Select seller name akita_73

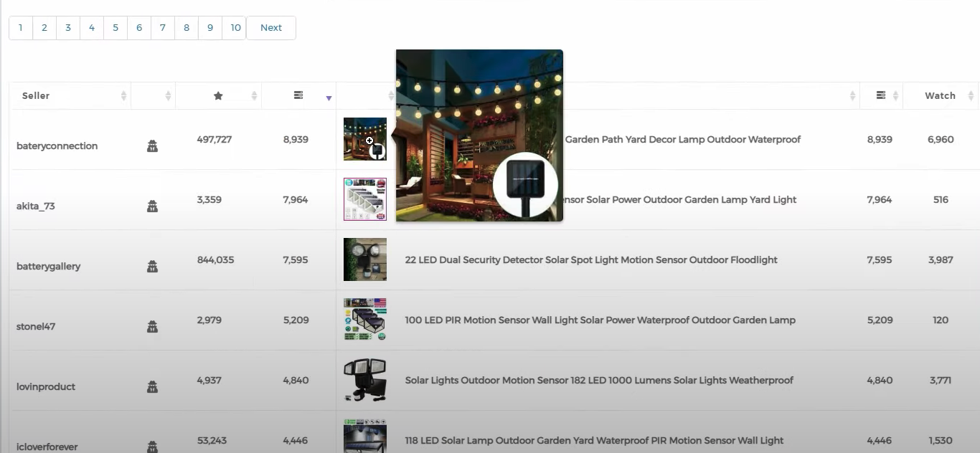coord(36,206)
